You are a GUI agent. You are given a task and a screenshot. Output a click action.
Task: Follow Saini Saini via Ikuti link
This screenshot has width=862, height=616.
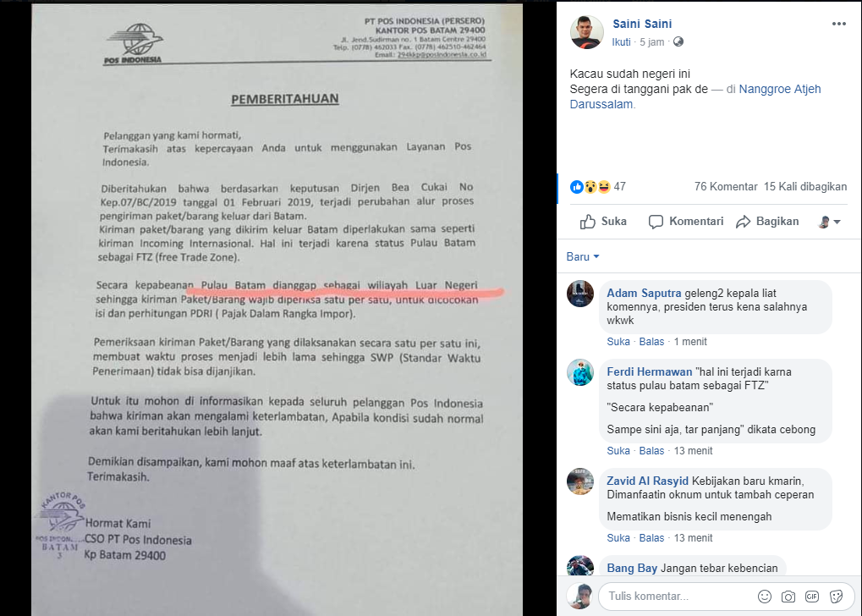click(x=621, y=41)
